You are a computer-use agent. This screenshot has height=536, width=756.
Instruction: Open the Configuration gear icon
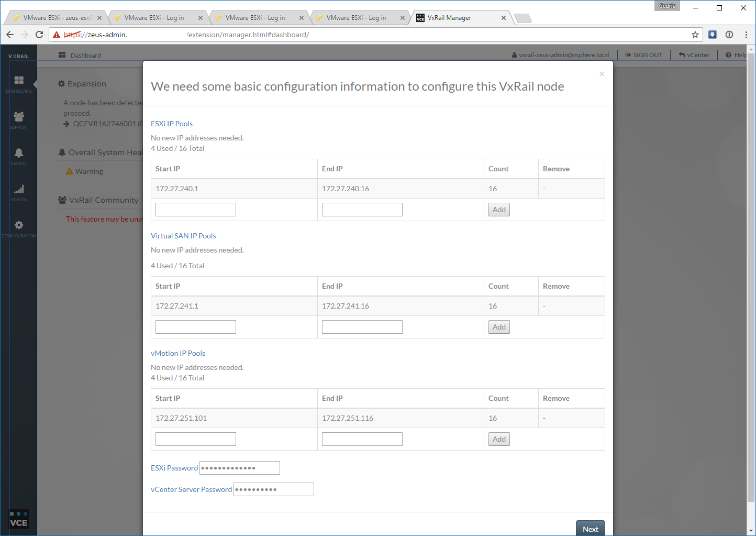(19, 228)
